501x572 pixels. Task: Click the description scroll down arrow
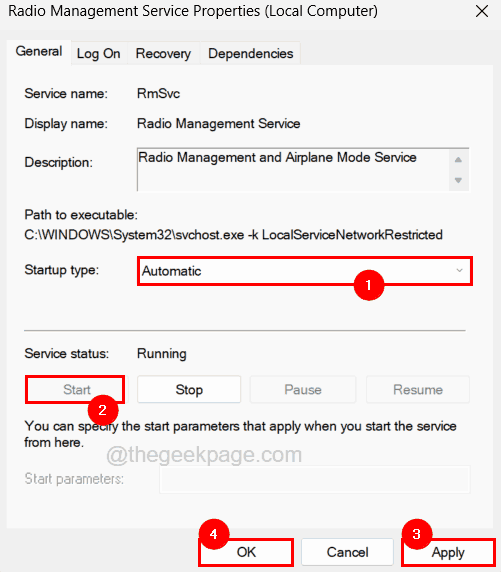point(458,180)
